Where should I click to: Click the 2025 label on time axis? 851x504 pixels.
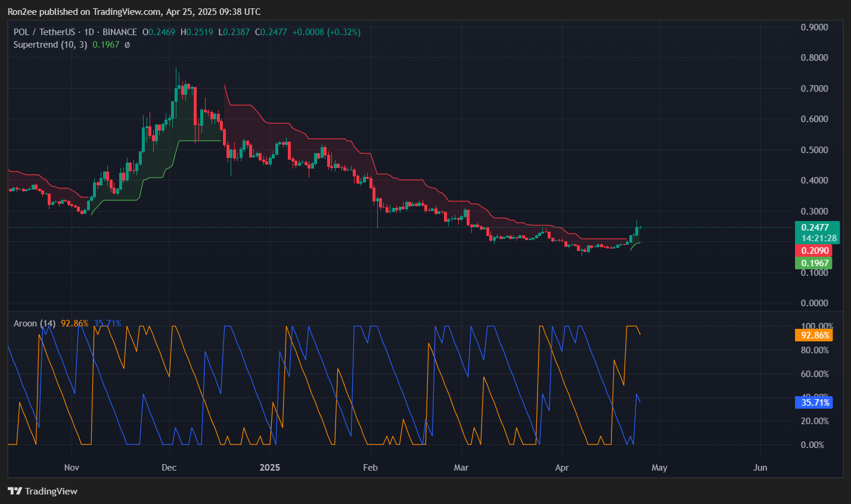point(270,468)
